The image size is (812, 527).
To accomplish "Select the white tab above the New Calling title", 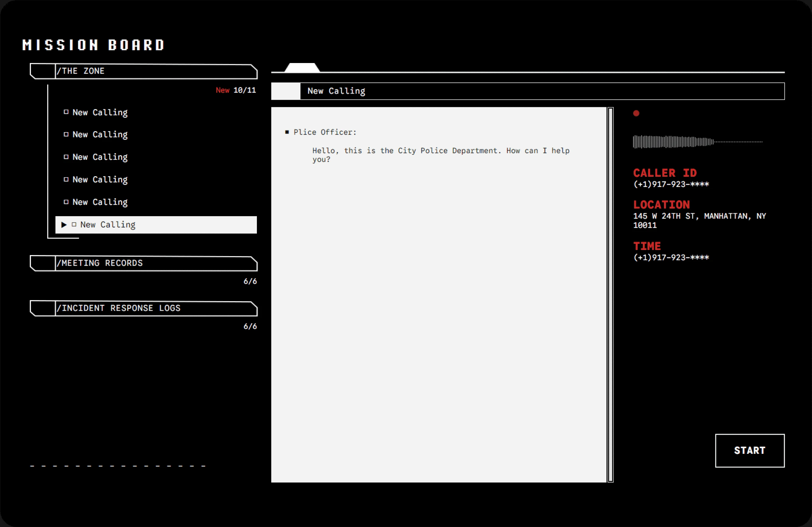I will click(x=302, y=68).
